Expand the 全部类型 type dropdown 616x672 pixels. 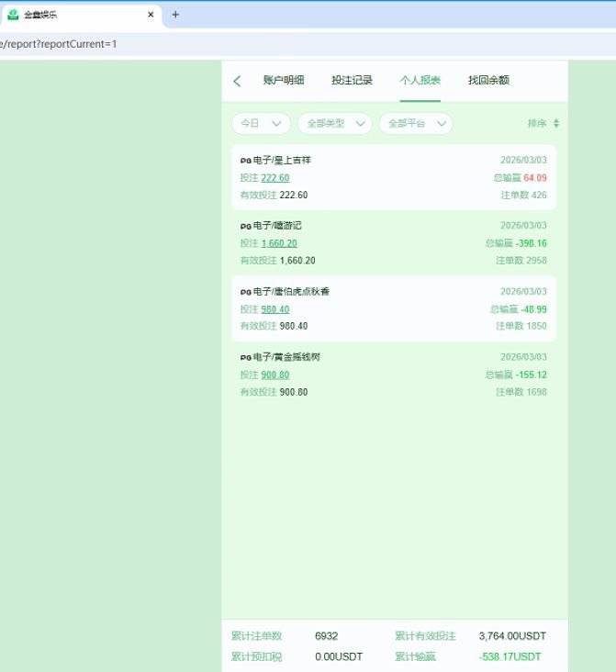335,123
